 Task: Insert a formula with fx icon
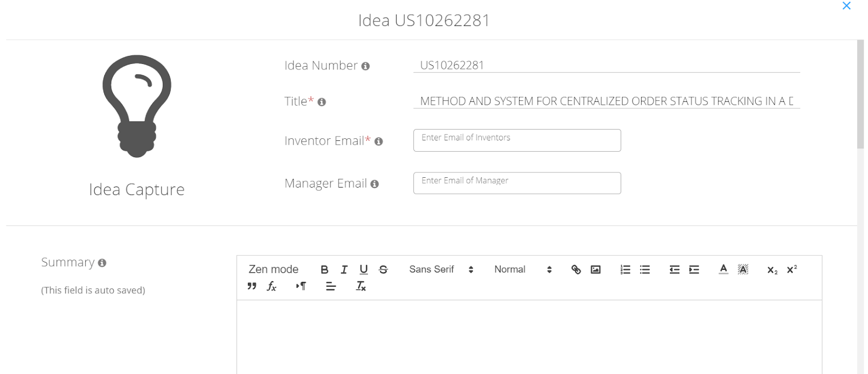pos(272,286)
